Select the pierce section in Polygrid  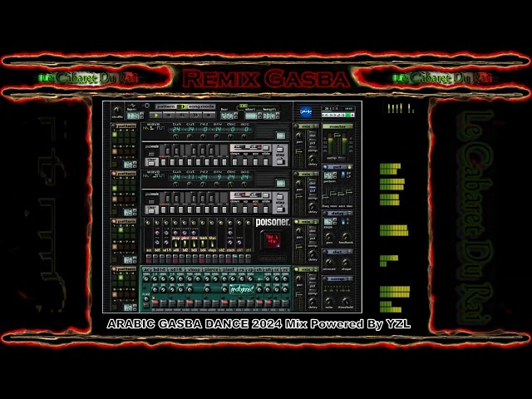pos(211,269)
